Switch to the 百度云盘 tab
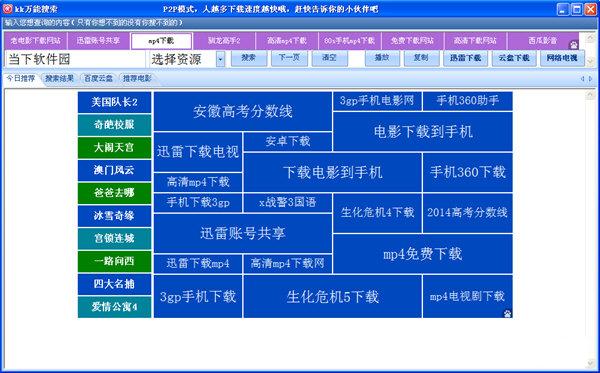The height and width of the screenshot is (373, 600). tap(98, 78)
